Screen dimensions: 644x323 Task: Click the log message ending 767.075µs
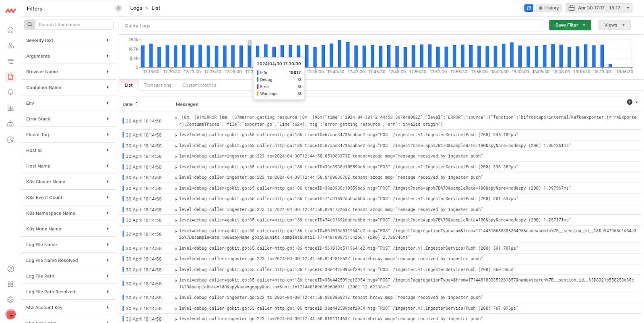[349, 309]
